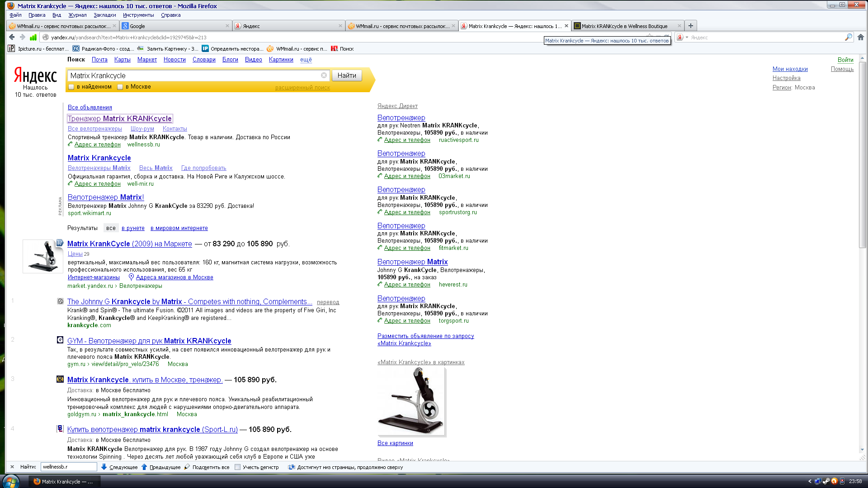Click the back navigation arrow
The image size is (868, 488).
pyautogui.click(x=13, y=38)
